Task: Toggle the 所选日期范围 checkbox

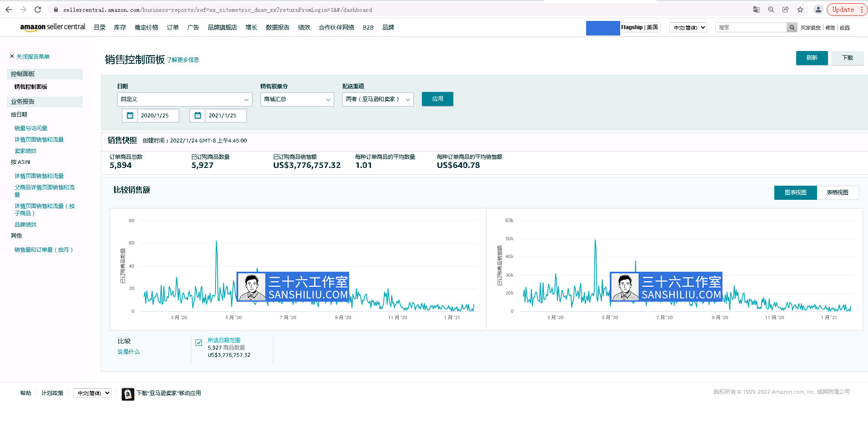Action: tap(199, 343)
